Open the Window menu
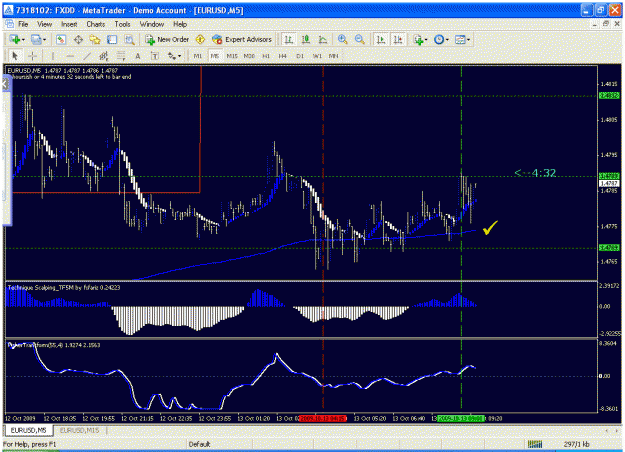Screen dimensions: 625x452 coord(152,24)
